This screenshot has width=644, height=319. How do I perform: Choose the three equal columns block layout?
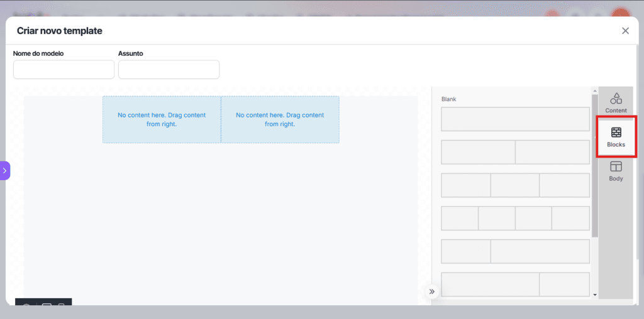pos(515,185)
